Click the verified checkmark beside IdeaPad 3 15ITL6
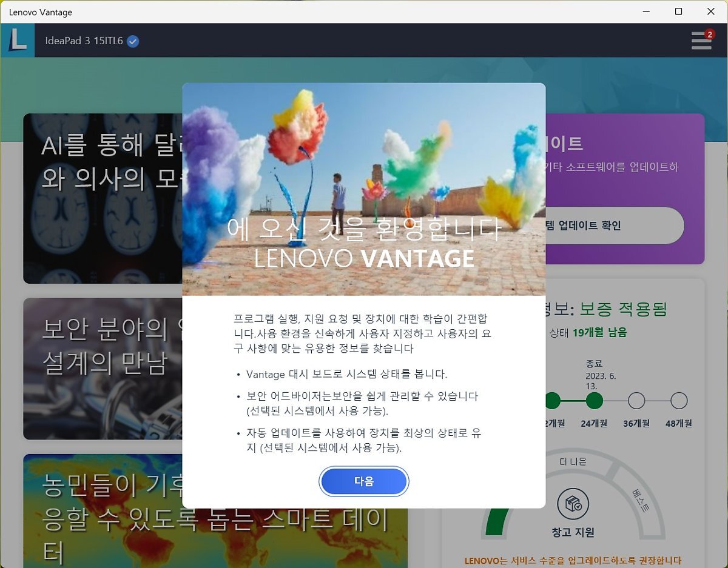The image size is (728, 568). (133, 41)
